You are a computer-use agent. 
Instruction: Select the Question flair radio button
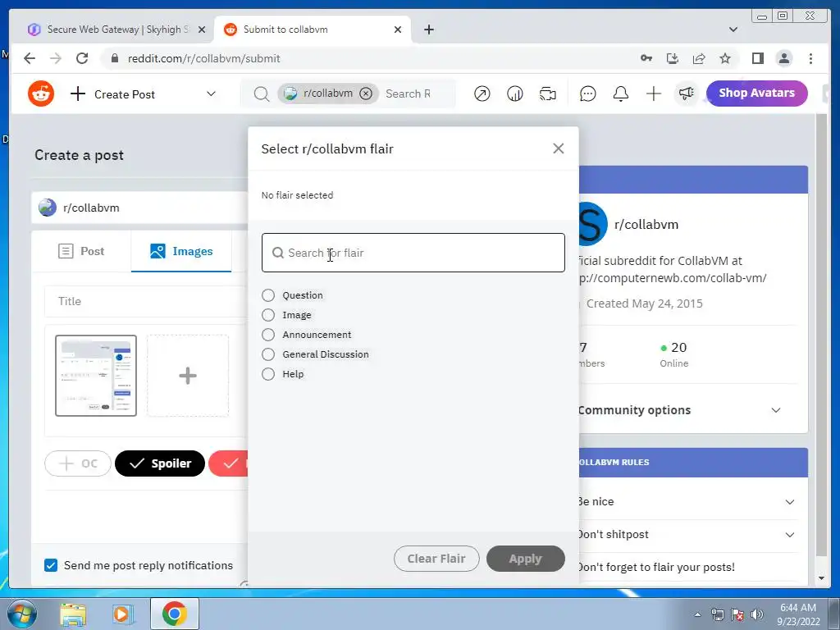pos(268,295)
